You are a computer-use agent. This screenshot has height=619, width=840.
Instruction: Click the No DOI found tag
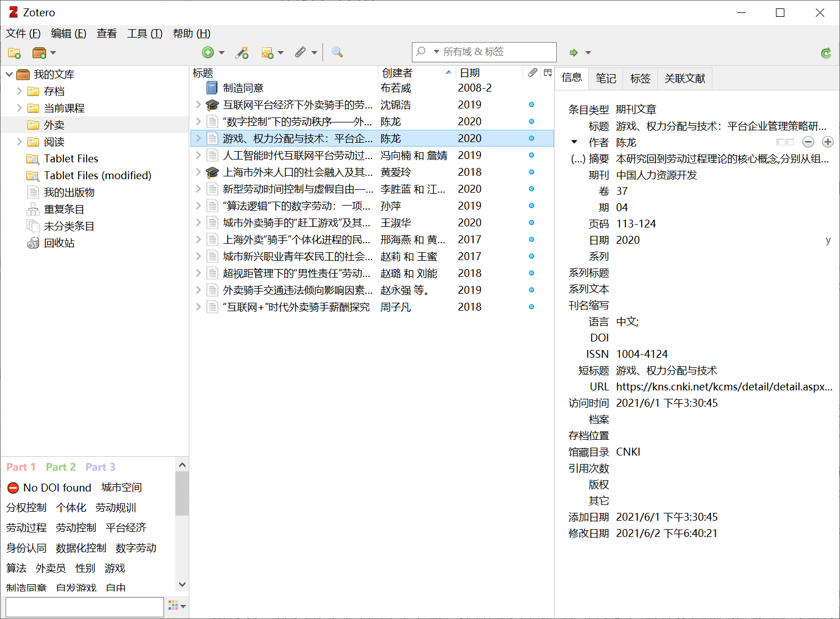click(57, 488)
